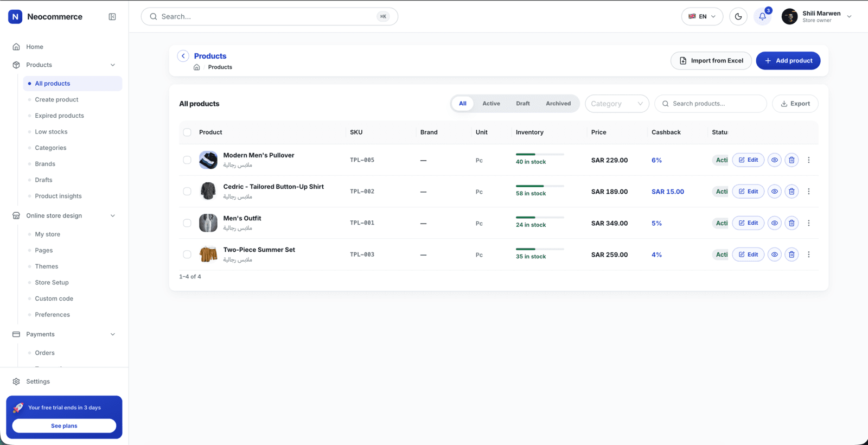Click the Add product button
868x445 pixels.
[788, 61]
